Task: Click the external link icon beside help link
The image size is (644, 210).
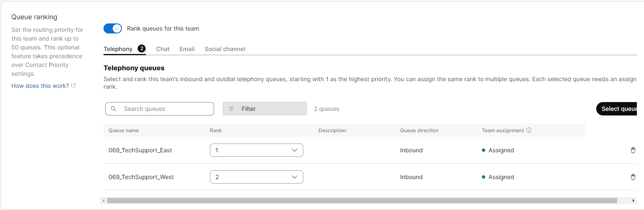Action: point(73,86)
